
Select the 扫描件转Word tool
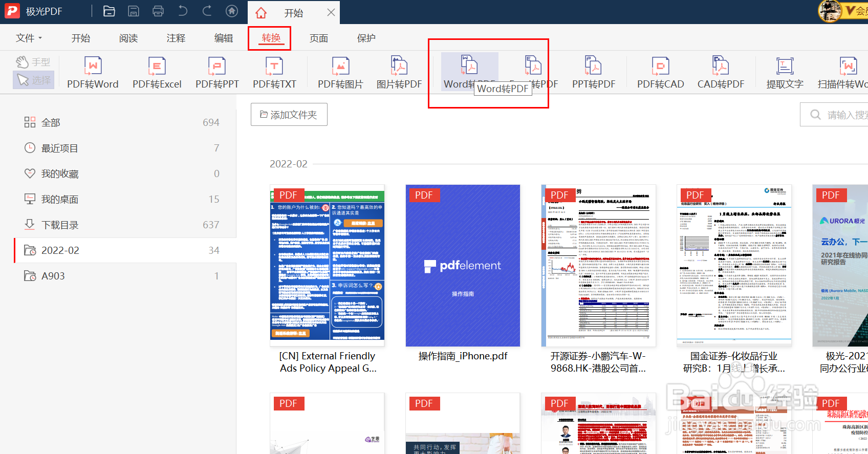pos(842,73)
